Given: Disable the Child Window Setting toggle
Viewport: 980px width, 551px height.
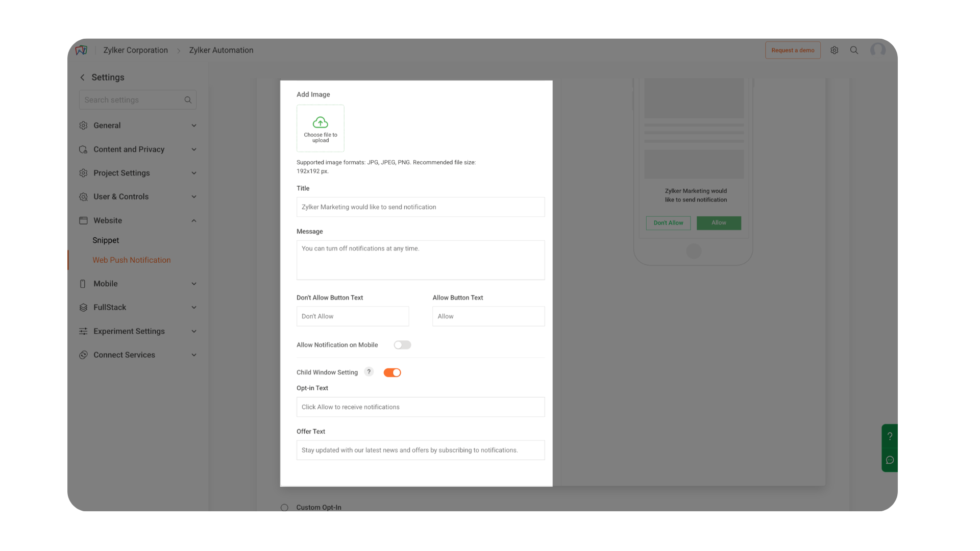Looking at the screenshot, I should 392,372.
